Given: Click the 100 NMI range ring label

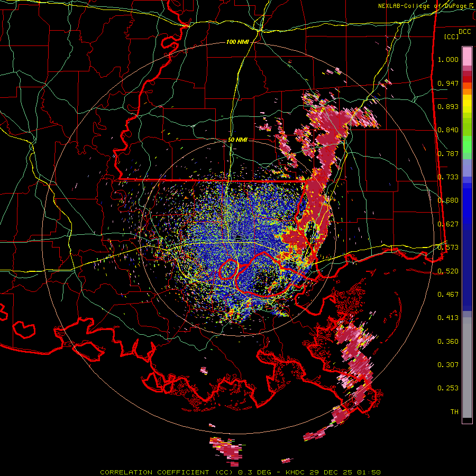Looking at the screenshot, I should pyautogui.click(x=237, y=42).
